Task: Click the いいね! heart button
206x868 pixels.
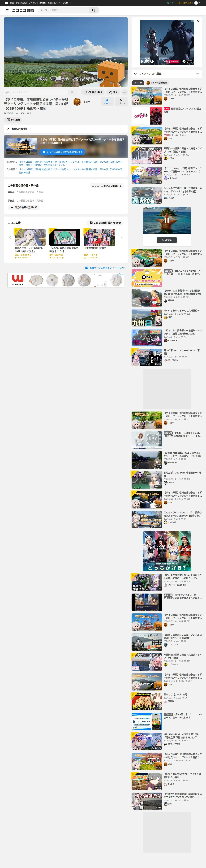Action: pyautogui.click(x=93, y=92)
